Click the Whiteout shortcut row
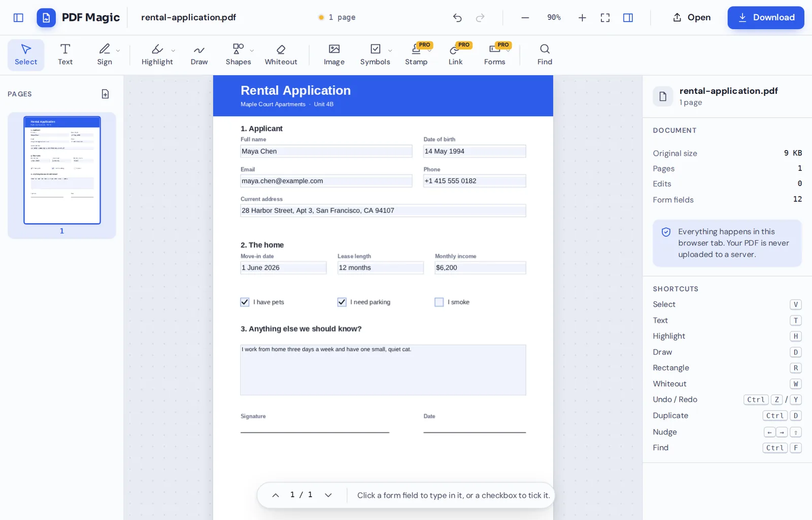The height and width of the screenshot is (520, 812). [x=727, y=384]
